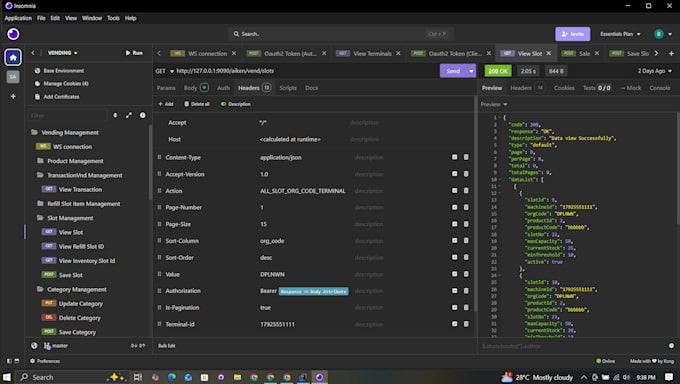Click the drag handle of the Value row
This screenshot has height=384, width=680.
[x=159, y=274]
